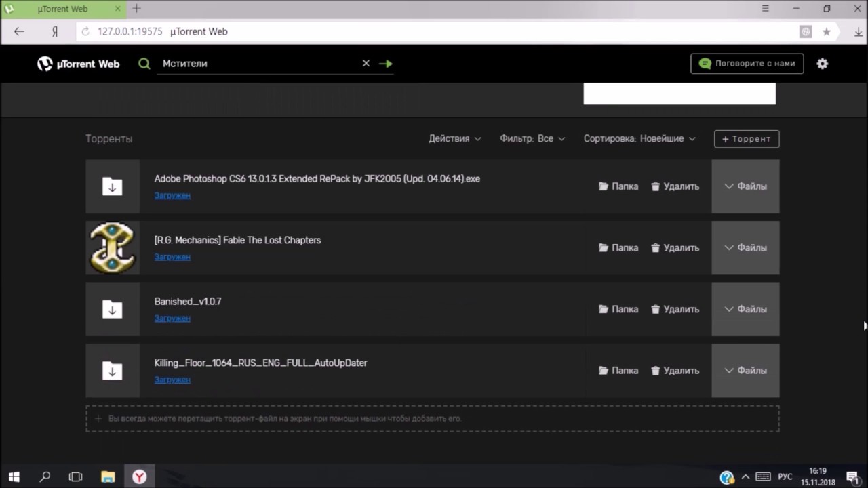
Task: Delete the Adobe Photoshop CS6 torrent
Action: (x=675, y=186)
